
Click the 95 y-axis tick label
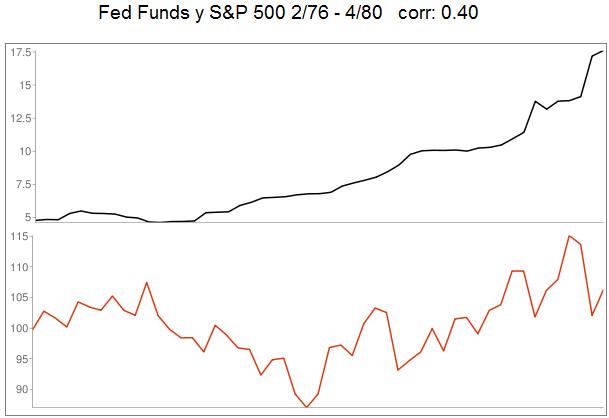[x=20, y=359]
